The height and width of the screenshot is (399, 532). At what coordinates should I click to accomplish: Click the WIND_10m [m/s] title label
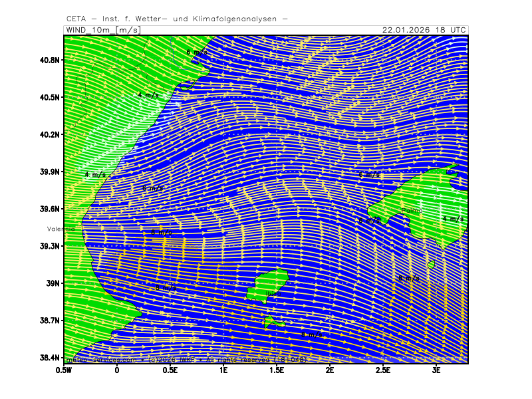coord(100,30)
